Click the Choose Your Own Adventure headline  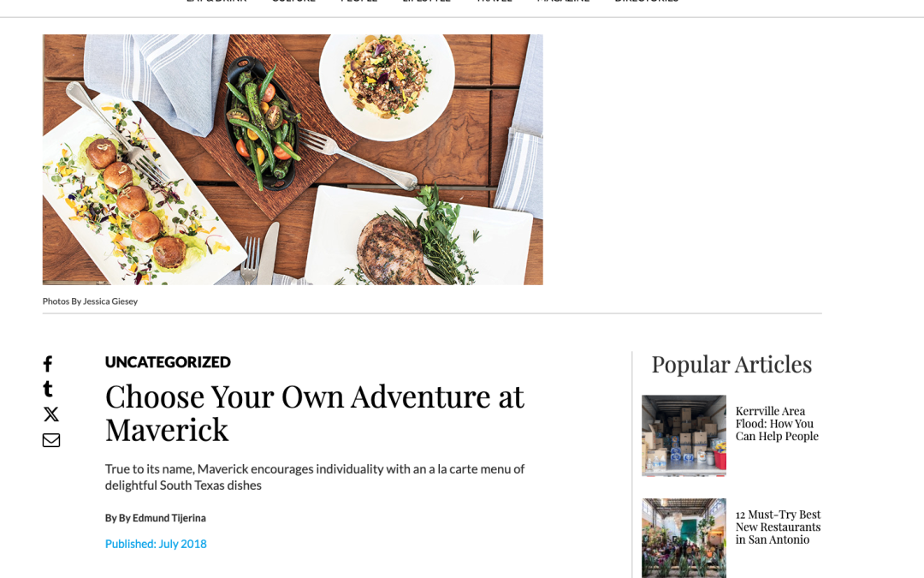tap(314, 413)
